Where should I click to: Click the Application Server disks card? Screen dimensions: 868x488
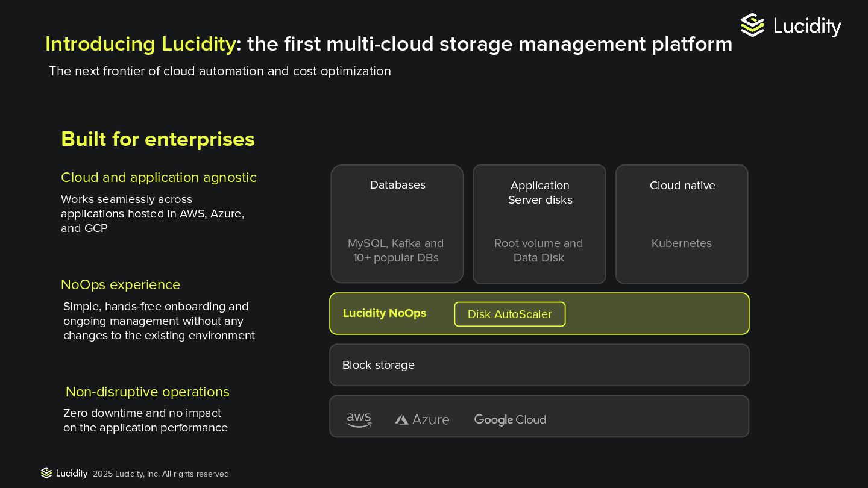pos(539,211)
